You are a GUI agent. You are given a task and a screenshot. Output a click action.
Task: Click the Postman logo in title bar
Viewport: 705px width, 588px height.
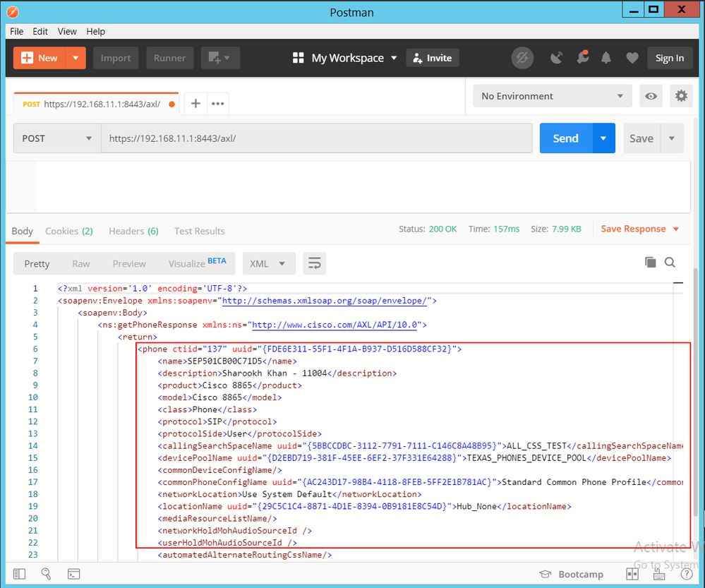click(x=13, y=12)
